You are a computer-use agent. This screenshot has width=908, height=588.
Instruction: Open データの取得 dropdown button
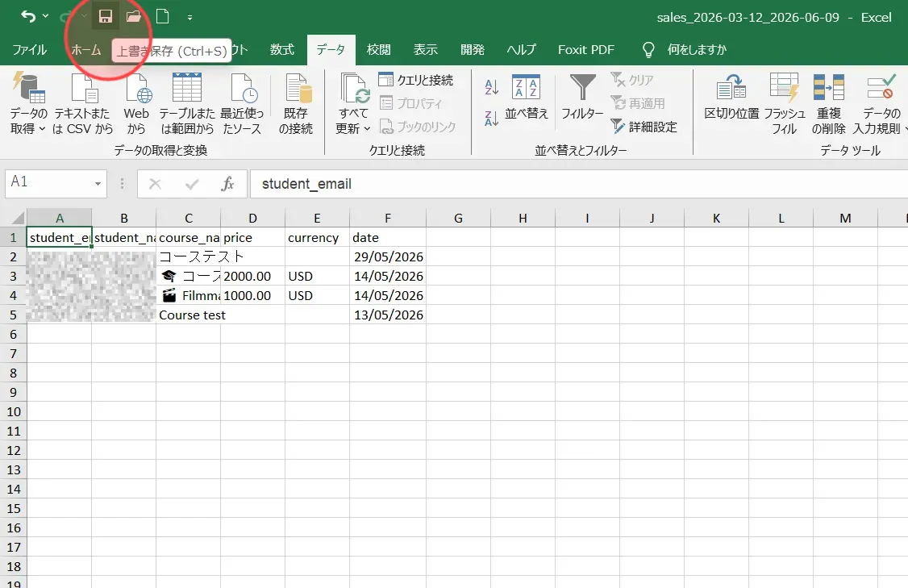27,104
